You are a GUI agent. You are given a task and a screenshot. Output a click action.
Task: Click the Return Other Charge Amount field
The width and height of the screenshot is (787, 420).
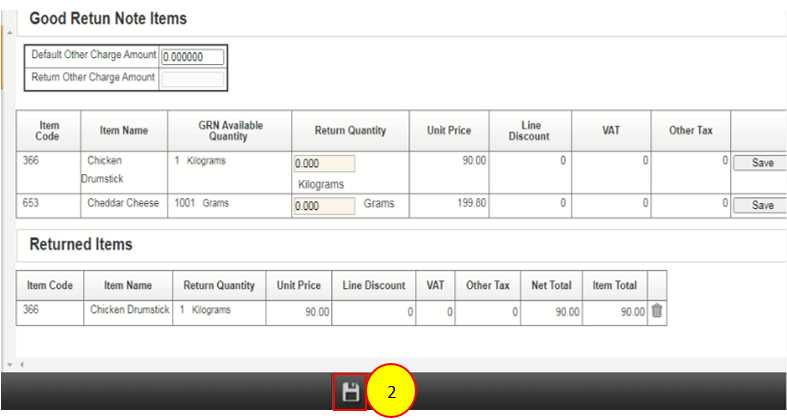tap(193, 78)
